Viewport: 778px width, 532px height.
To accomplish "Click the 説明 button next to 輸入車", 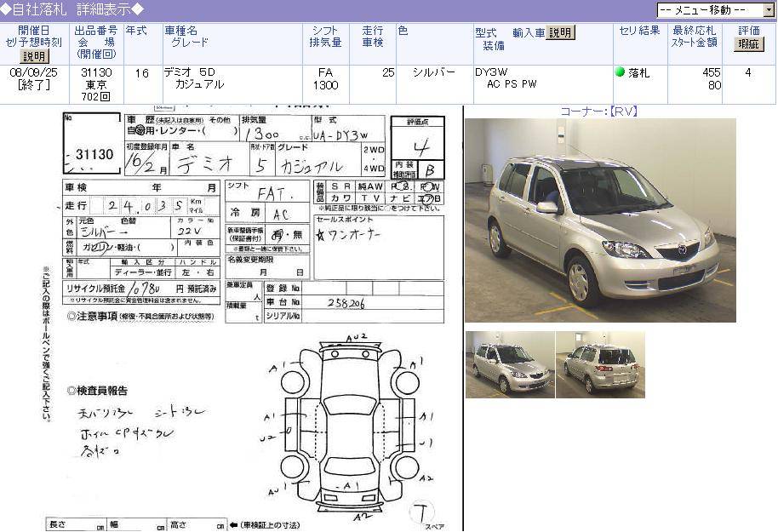I will 560,32.
